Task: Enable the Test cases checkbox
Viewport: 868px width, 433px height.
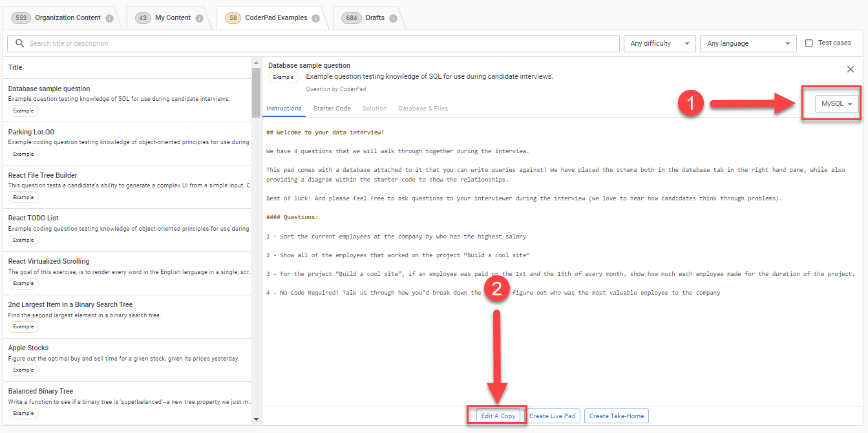Action: click(x=809, y=43)
